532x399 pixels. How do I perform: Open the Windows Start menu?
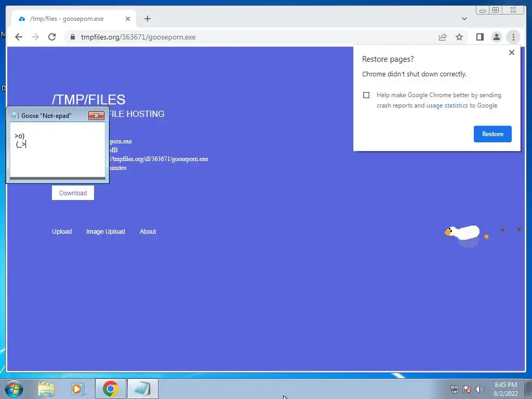[x=14, y=389]
